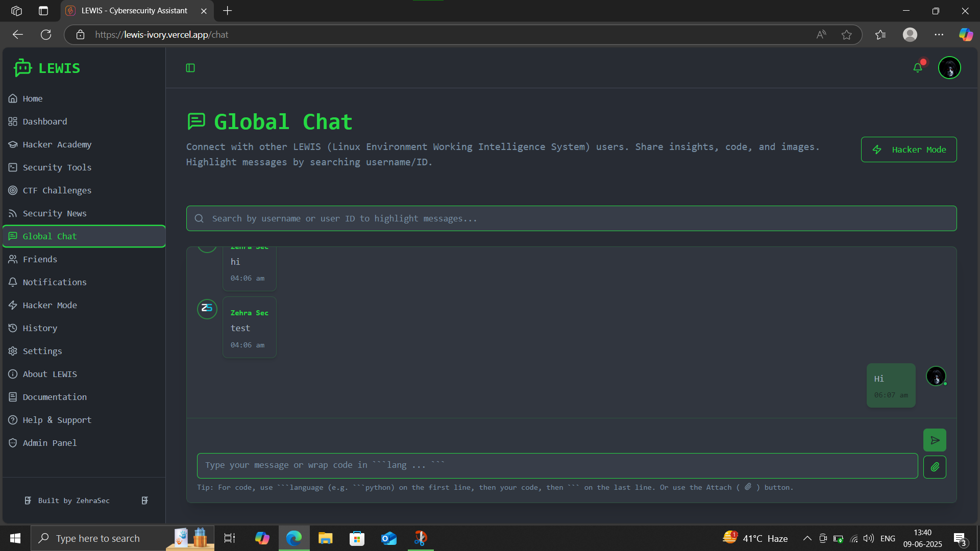The height and width of the screenshot is (551, 980).
Task: Open profile avatar in top right
Action: click(x=949, y=68)
